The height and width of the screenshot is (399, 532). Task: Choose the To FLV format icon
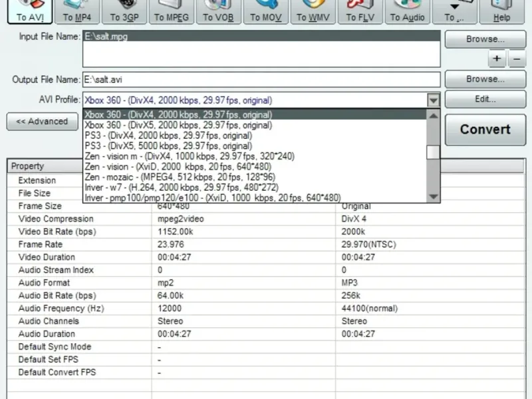click(360, 11)
